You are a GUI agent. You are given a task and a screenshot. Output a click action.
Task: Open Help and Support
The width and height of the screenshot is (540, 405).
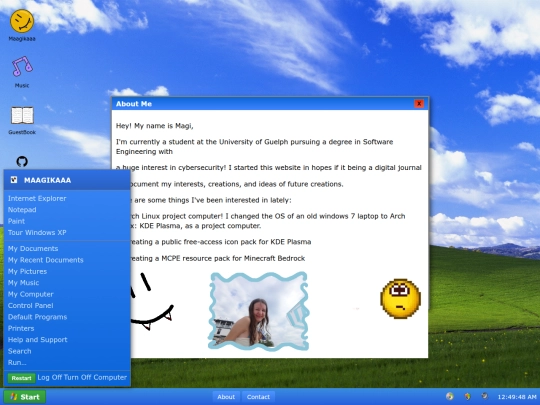[38, 340]
